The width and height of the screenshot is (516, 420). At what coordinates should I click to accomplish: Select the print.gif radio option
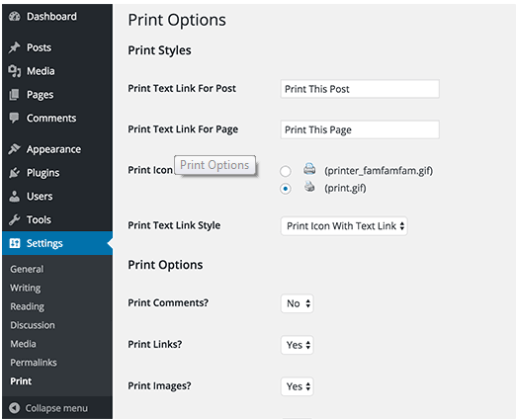click(x=286, y=189)
